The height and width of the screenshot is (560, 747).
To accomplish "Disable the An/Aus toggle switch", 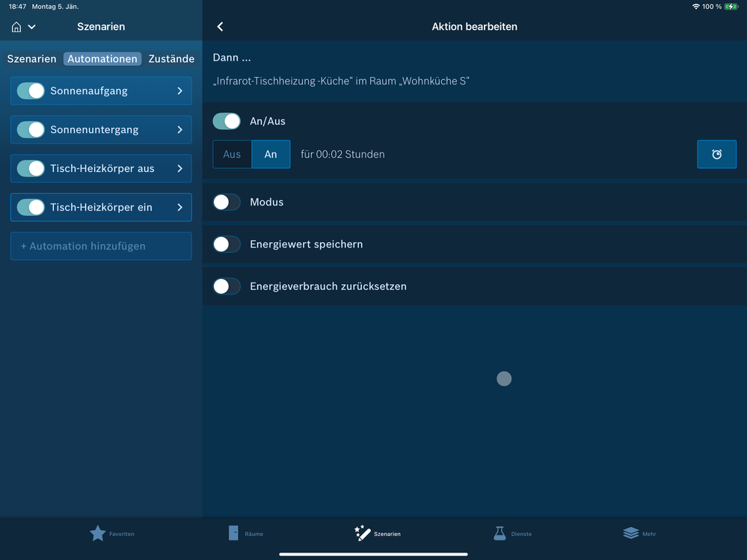I will (227, 121).
